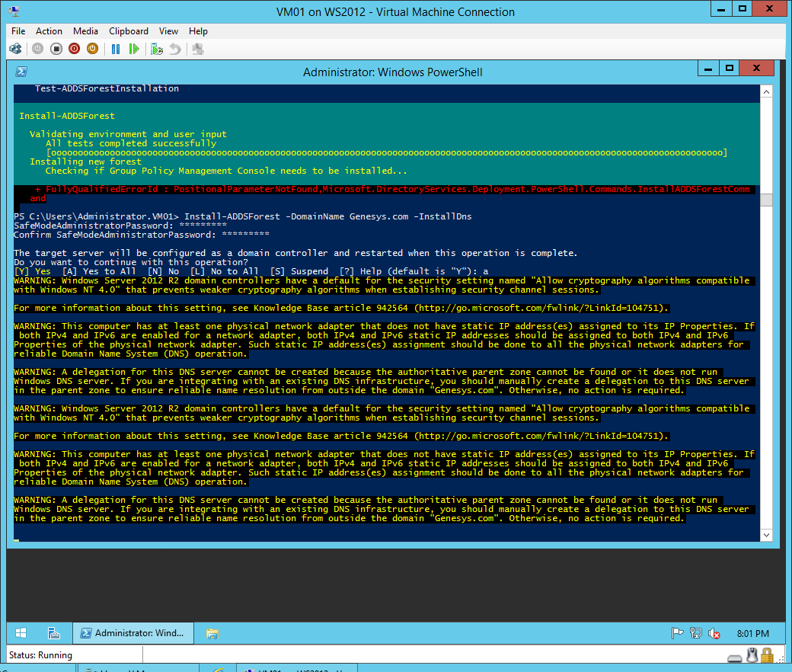Open the Clipboard menu
This screenshot has width=792, height=672.
click(129, 31)
